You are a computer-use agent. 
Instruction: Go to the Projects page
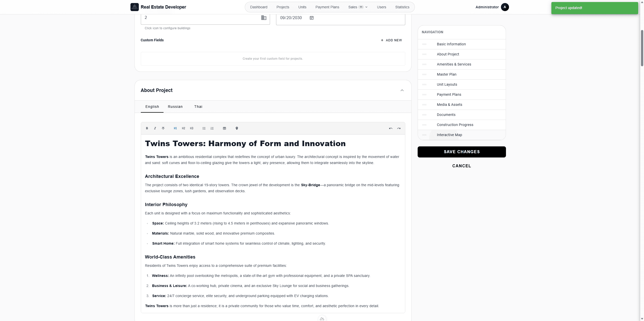point(283,7)
